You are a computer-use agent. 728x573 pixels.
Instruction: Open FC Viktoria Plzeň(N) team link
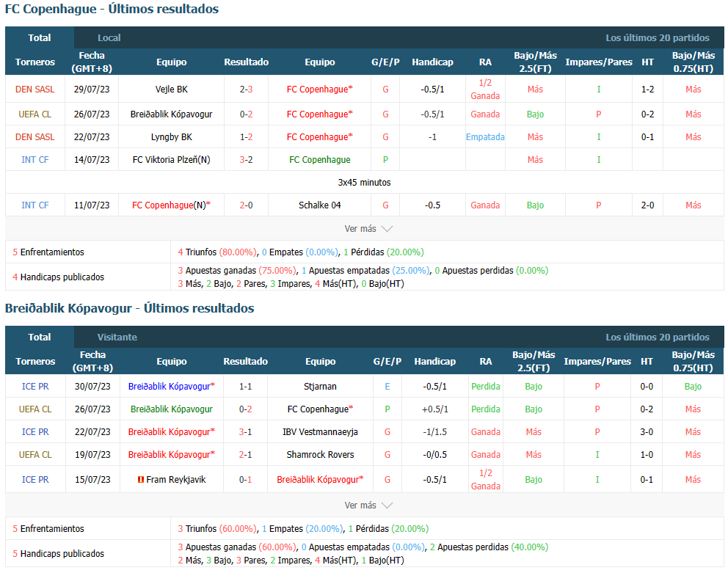point(171,160)
